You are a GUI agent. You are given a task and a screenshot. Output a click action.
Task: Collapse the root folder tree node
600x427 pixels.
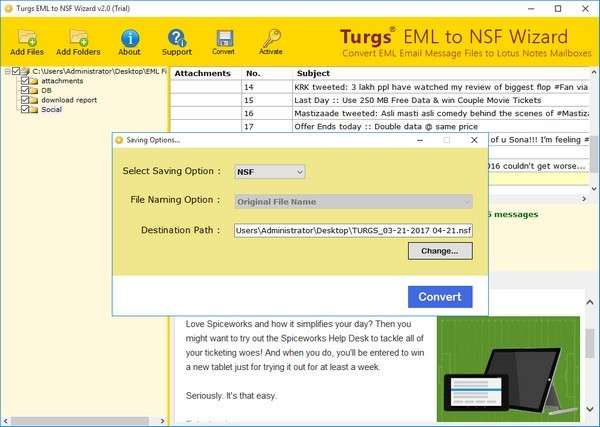(x=7, y=72)
